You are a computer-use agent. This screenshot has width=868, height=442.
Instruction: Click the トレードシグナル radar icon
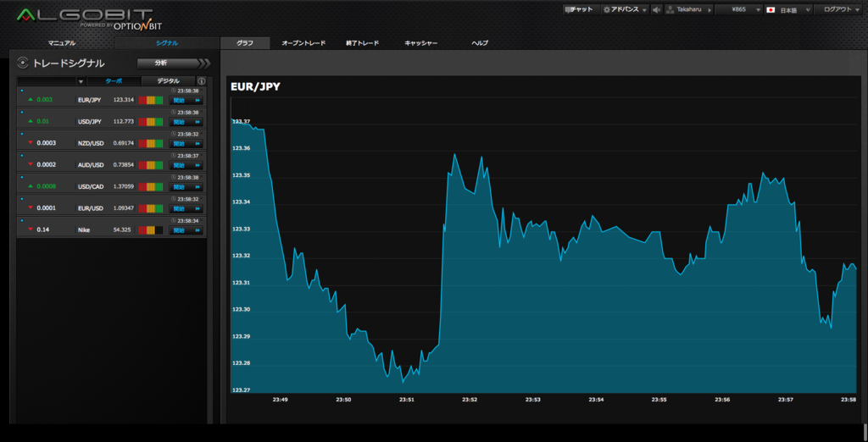point(23,63)
